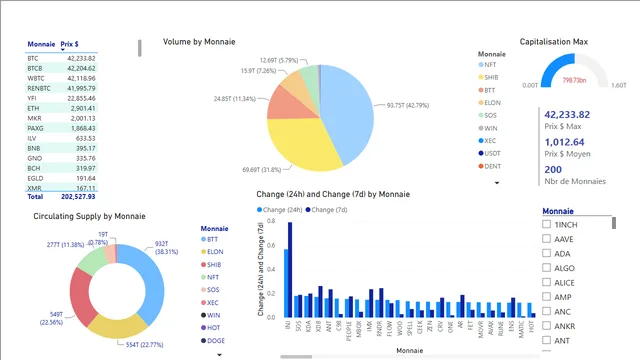640x360 pixels.
Task: Tick the AAVE checkbox
Action: pos(547,238)
